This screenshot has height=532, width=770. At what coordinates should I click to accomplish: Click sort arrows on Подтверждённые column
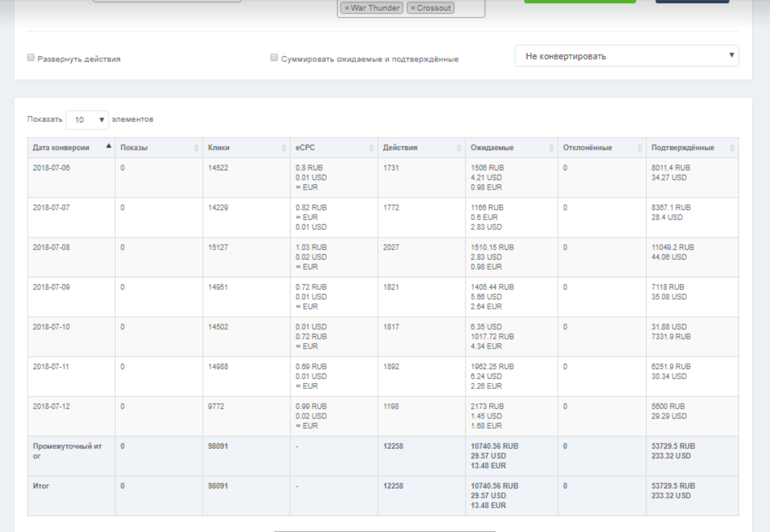tap(732, 148)
